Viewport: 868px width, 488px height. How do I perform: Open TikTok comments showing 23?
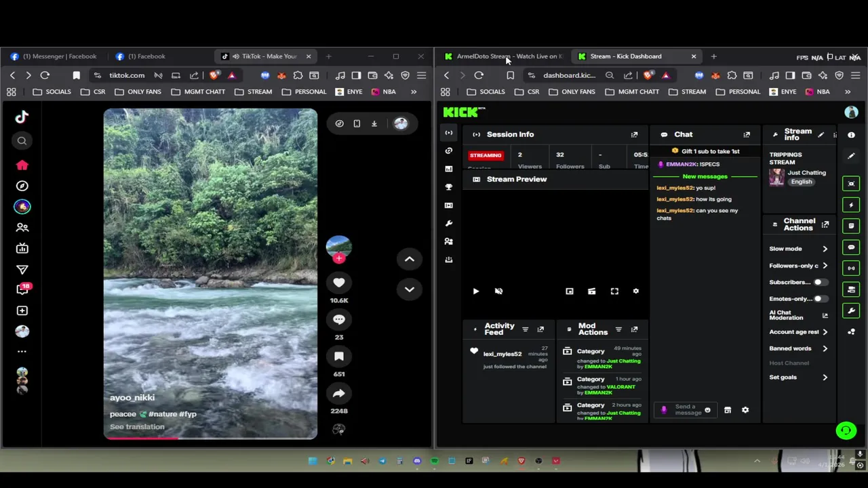tap(339, 319)
